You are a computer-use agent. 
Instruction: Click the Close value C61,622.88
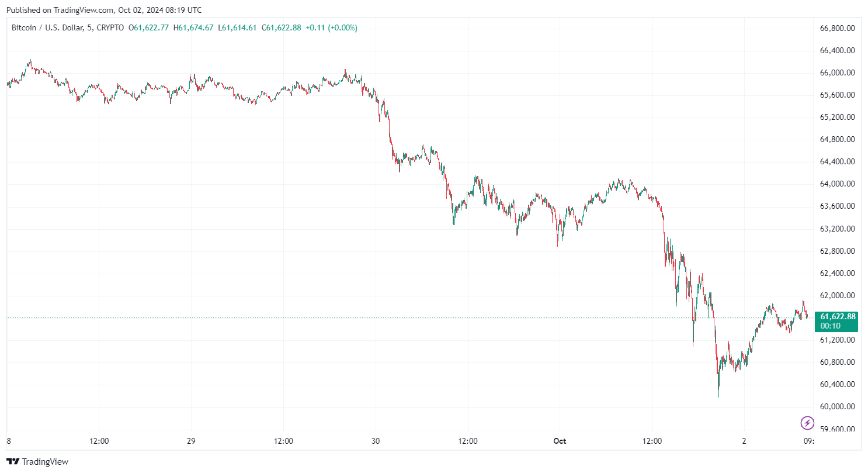click(x=281, y=27)
